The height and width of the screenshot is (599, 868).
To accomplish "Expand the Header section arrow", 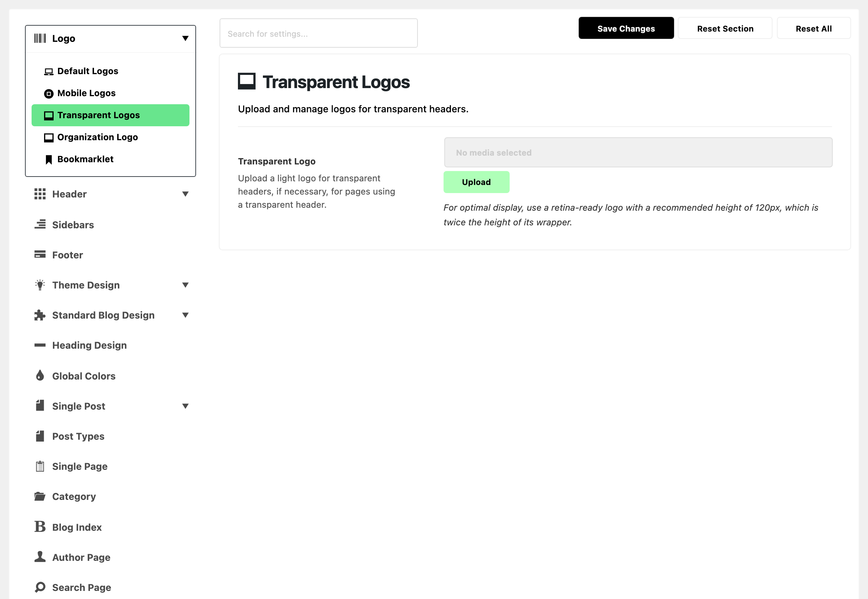I will pos(185,194).
